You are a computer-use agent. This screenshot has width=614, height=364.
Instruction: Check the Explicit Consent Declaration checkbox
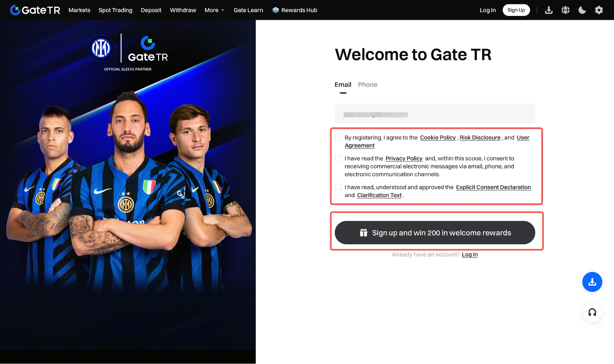338,187
